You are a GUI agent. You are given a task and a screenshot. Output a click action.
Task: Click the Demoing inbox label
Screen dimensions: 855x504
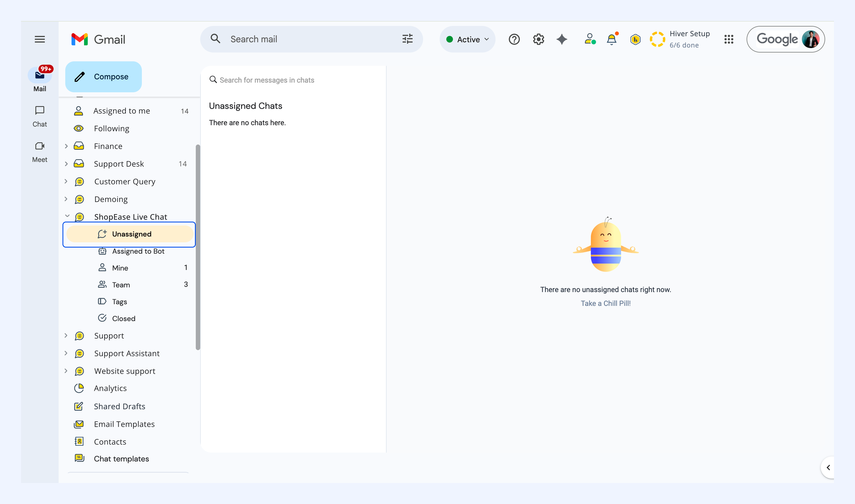coord(111,199)
